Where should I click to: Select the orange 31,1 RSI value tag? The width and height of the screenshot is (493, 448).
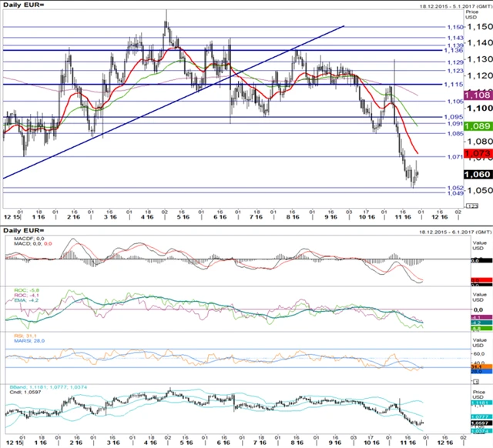coord(481,366)
